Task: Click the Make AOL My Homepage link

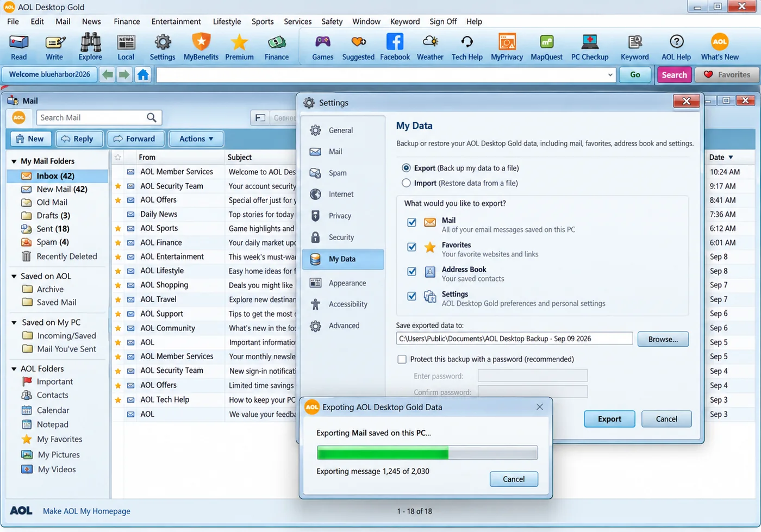Action: tap(86, 511)
